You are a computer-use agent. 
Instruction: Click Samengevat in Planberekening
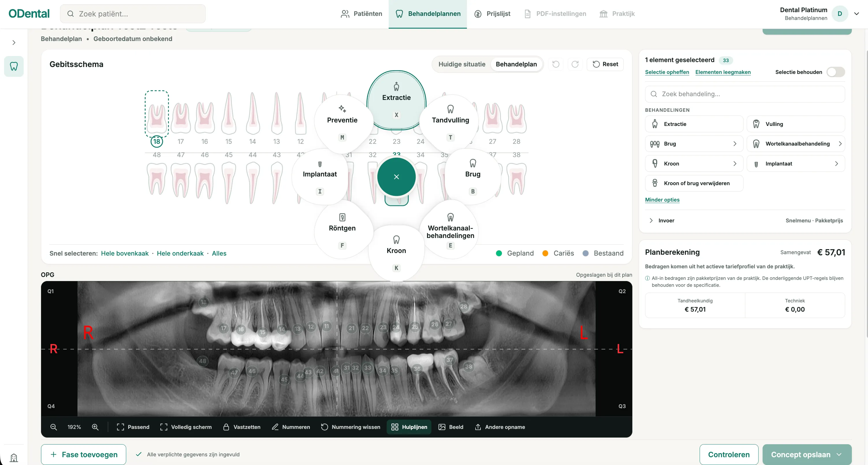tap(795, 252)
